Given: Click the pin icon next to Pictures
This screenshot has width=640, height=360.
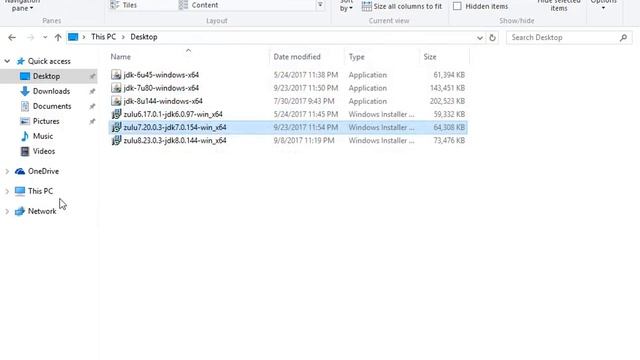Looking at the screenshot, I should 92,122.
